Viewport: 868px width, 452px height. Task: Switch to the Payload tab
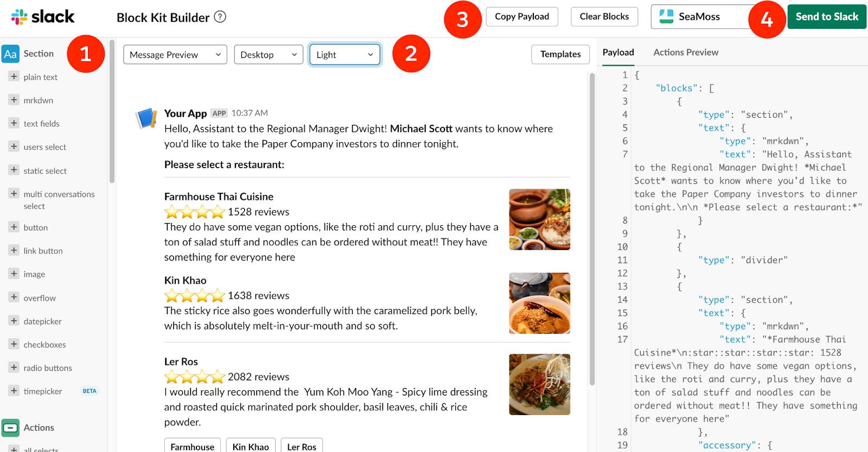click(x=618, y=52)
